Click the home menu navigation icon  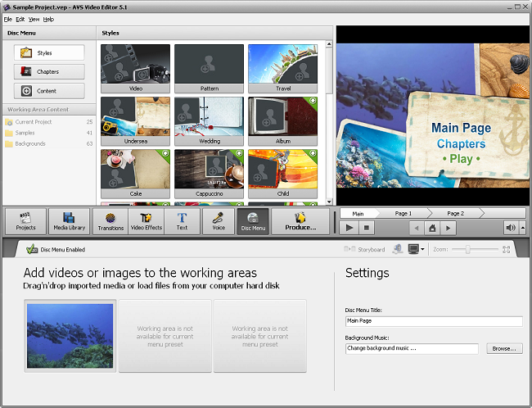432,228
